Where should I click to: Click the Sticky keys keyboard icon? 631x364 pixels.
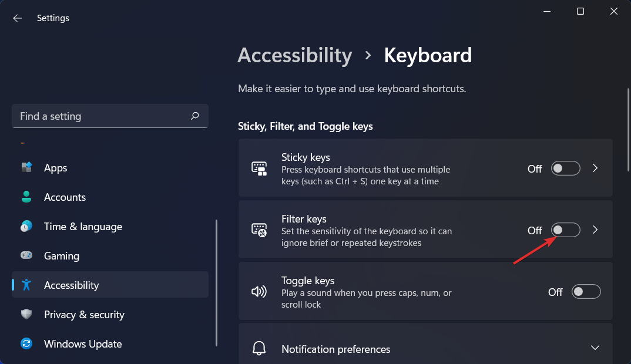[260, 168]
